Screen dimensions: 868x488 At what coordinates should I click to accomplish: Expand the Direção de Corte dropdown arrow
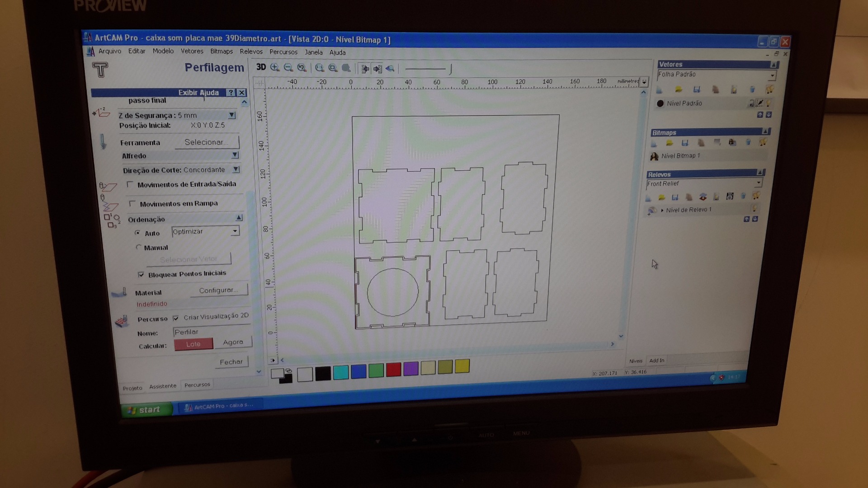click(x=236, y=169)
